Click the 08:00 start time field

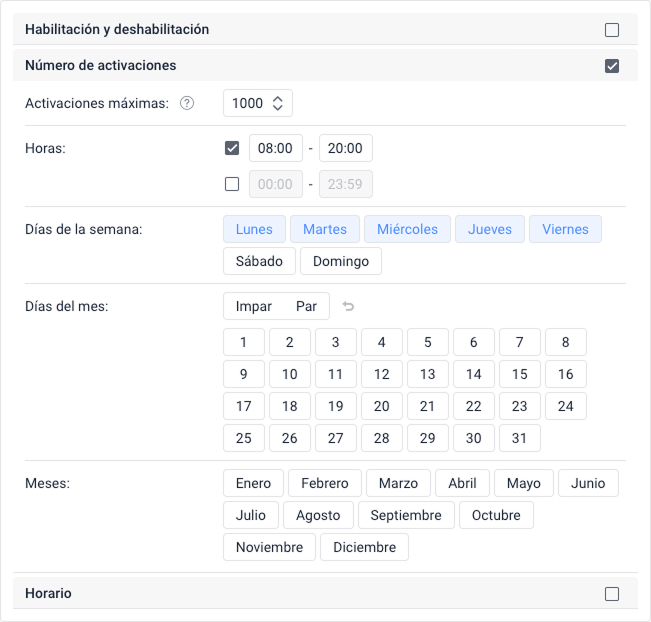click(x=275, y=148)
